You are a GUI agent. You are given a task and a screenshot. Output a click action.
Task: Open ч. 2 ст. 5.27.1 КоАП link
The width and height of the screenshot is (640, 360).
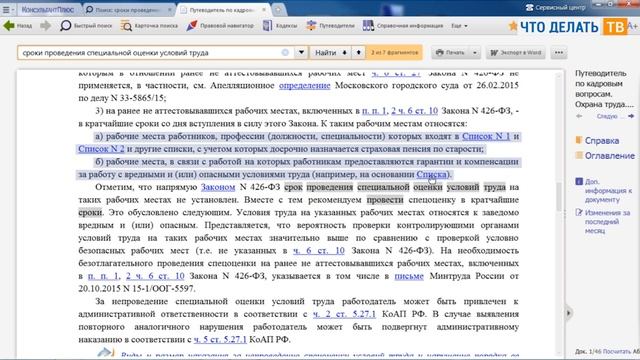pyautogui.click(x=344, y=314)
